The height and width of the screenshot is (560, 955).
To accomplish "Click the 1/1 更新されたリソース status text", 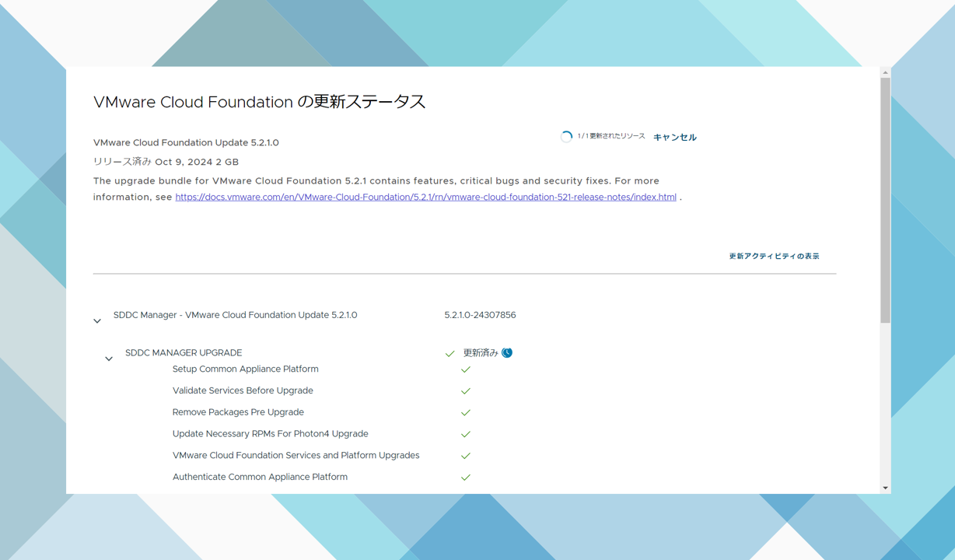I will 611,136.
